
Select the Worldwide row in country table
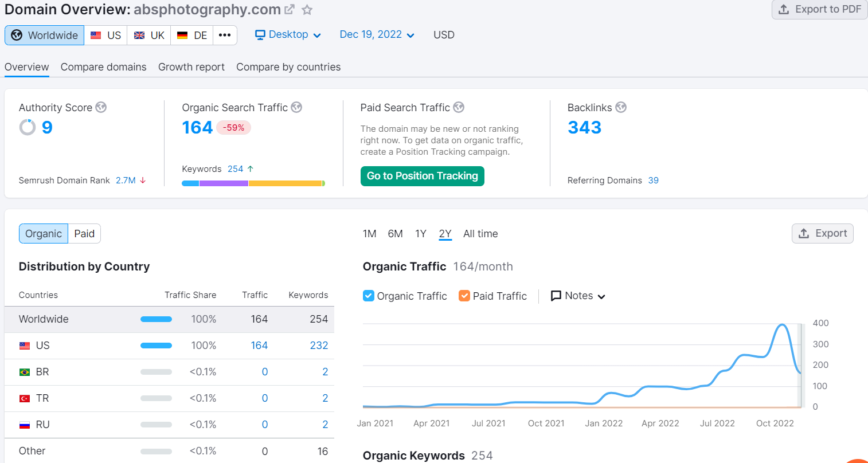coord(169,319)
